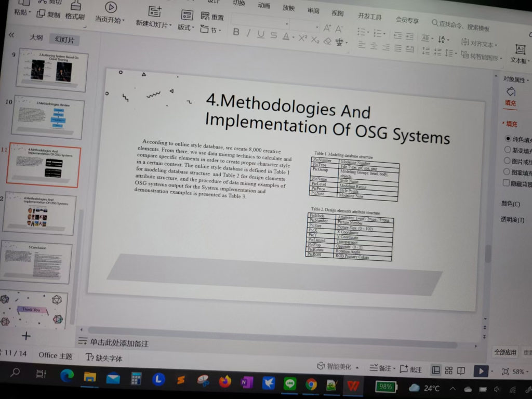The height and width of the screenshot is (399, 532).
Task: Switch to slide sorter grid view
Action: (448, 370)
